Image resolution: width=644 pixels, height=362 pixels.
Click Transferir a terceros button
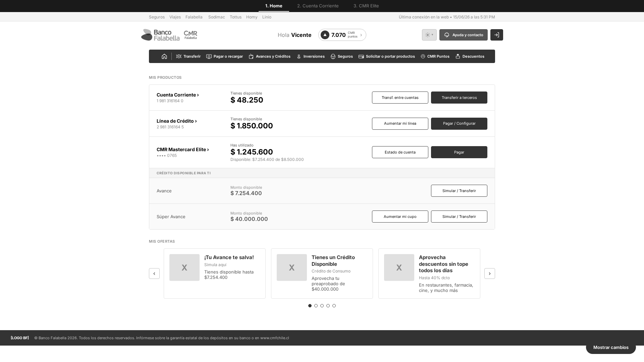pyautogui.click(x=459, y=98)
